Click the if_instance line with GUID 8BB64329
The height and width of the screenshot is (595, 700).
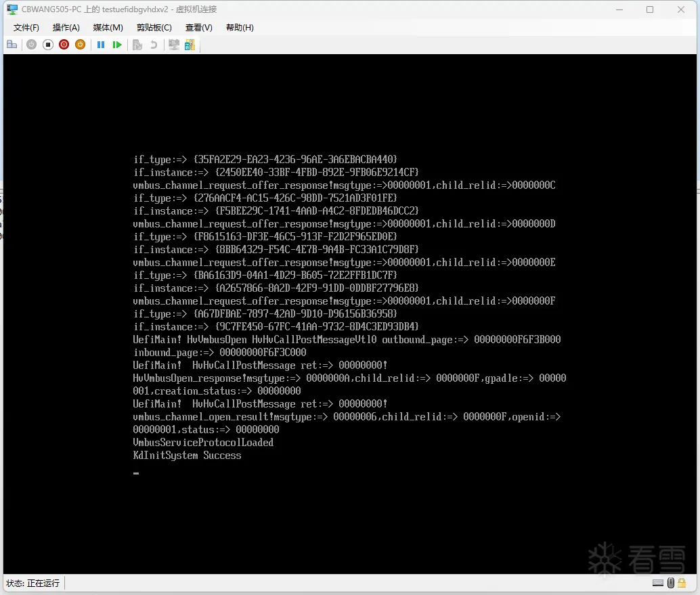click(276, 250)
